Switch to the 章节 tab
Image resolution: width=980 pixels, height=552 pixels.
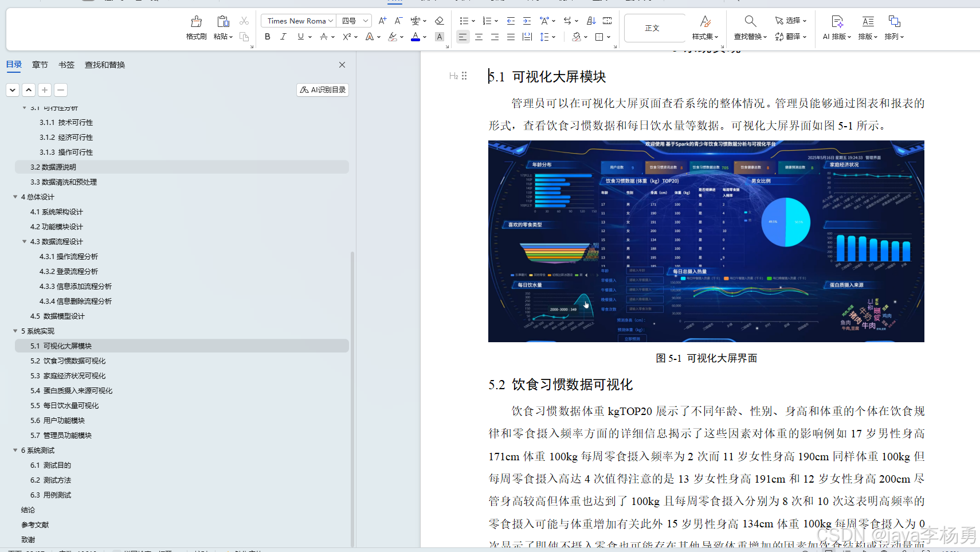40,65
